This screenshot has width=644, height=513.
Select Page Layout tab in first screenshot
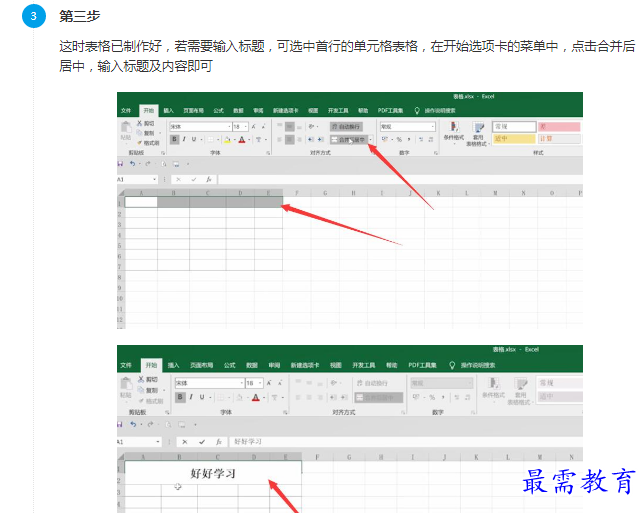pyautogui.click(x=193, y=110)
